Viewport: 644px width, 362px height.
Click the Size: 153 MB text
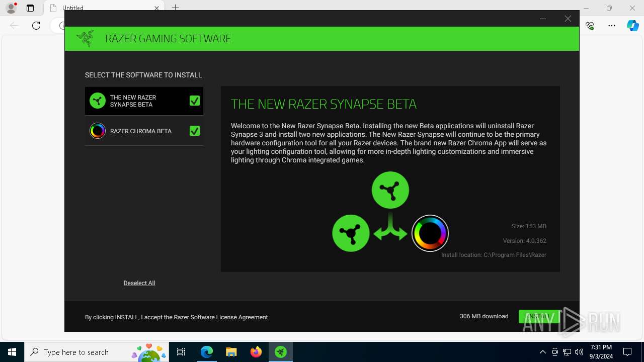pyautogui.click(x=529, y=226)
